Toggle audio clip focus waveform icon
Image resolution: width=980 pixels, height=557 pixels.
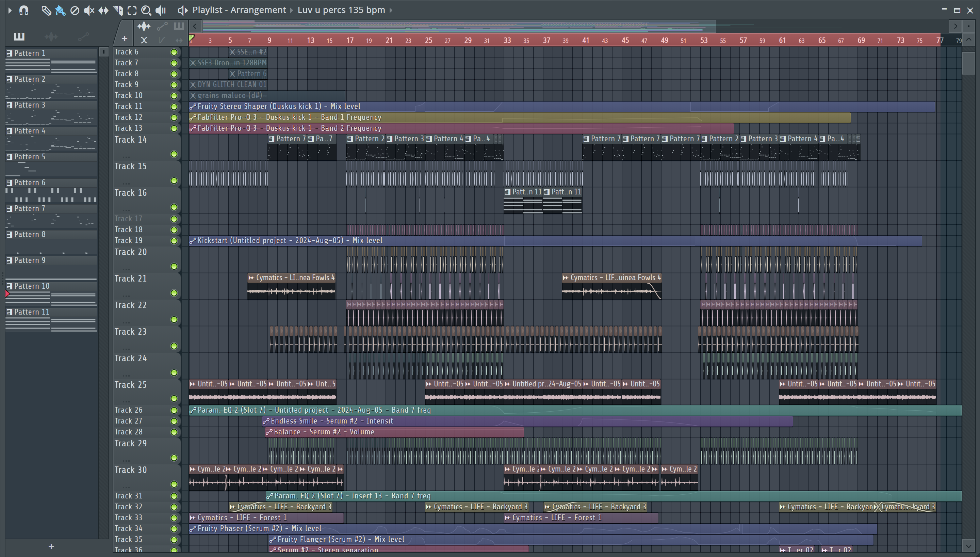coord(144,26)
